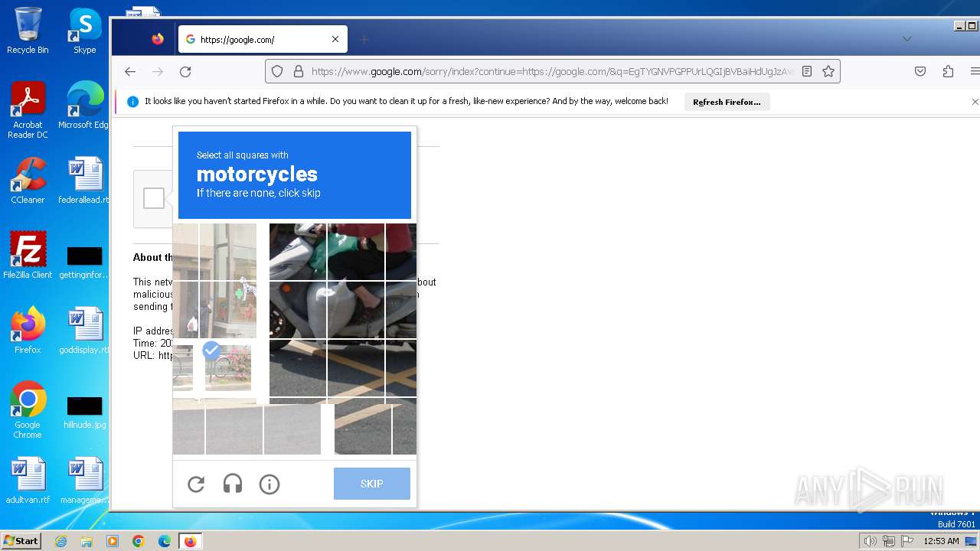Open Windows Explorer folder in taskbar
The height and width of the screenshot is (551, 980).
[x=87, y=541]
